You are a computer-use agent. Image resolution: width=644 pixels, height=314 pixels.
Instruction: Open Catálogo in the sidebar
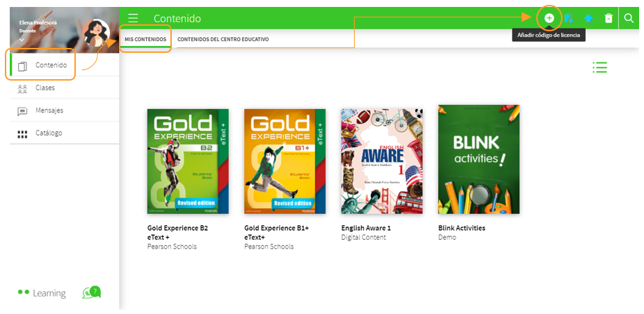[48, 133]
